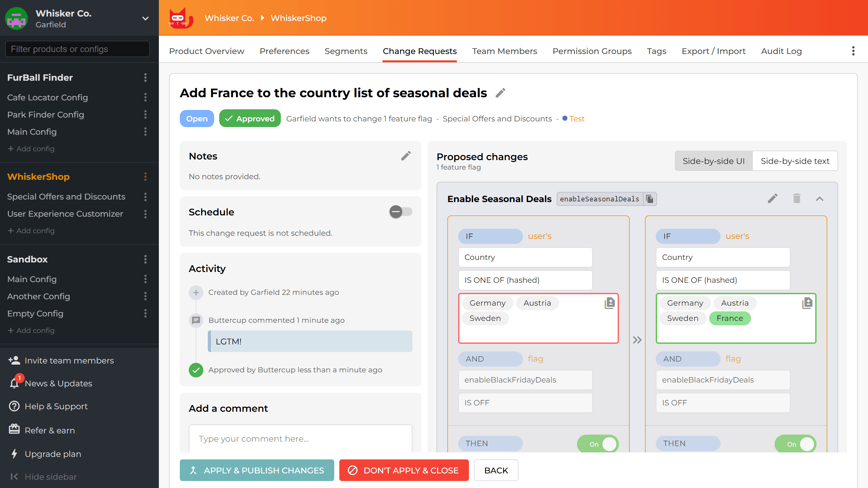Open FurBall Finder product options
This screenshot has height=488, width=868.
tap(145, 78)
